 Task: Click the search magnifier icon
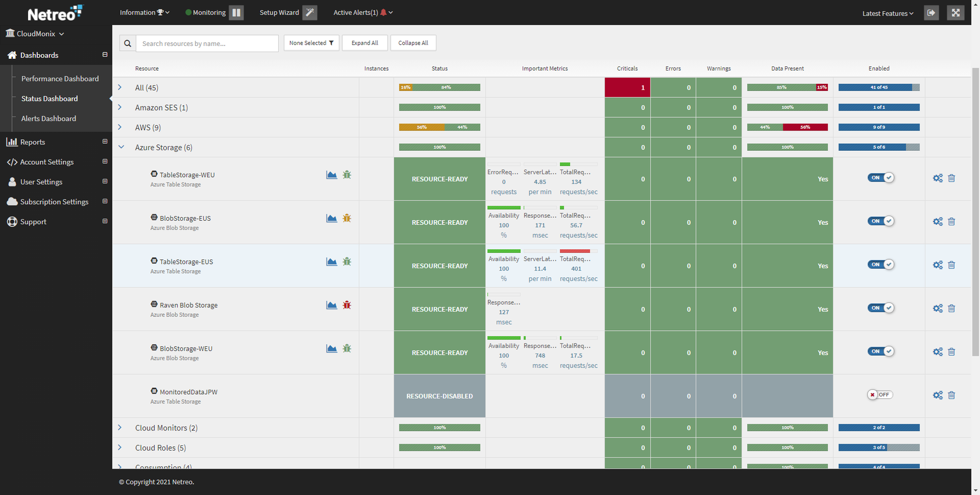127,43
